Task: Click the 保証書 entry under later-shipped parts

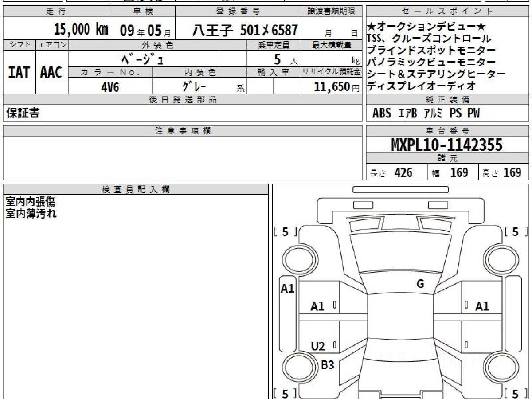Action: pyautogui.click(x=23, y=113)
